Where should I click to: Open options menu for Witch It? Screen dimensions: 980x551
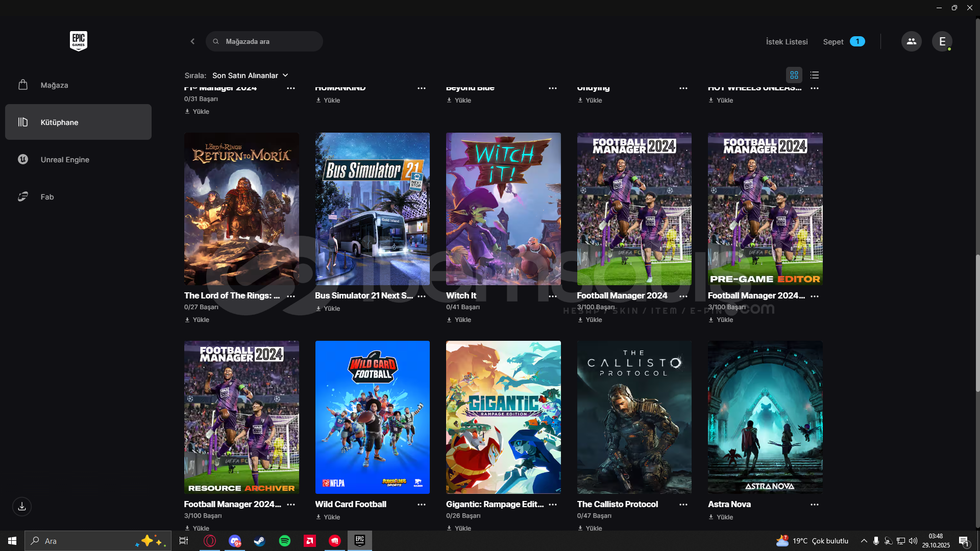(x=552, y=296)
